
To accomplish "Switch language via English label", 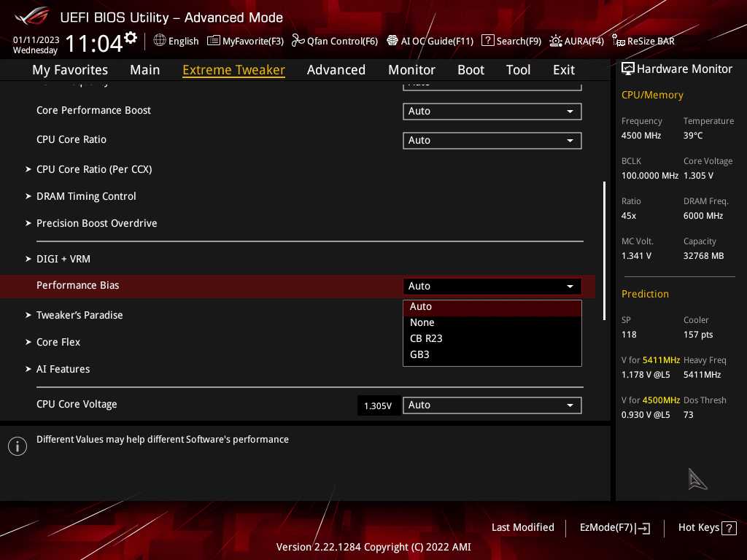I will point(183,41).
